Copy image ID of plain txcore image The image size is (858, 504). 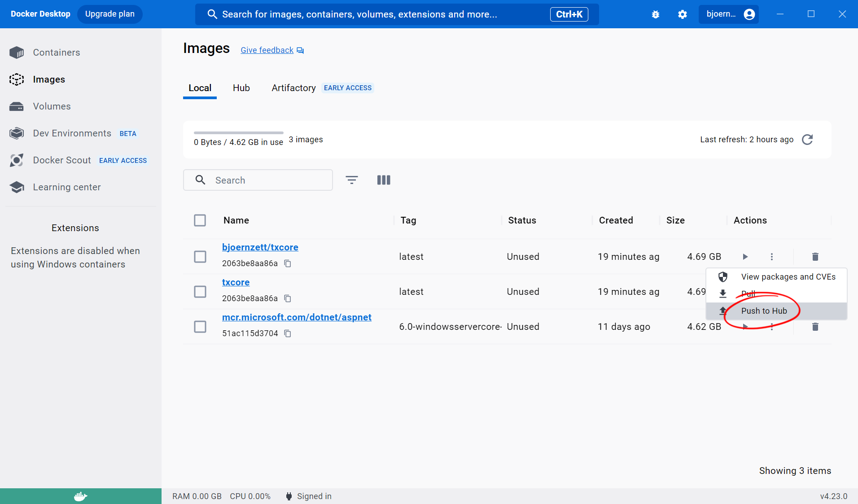pos(288,298)
